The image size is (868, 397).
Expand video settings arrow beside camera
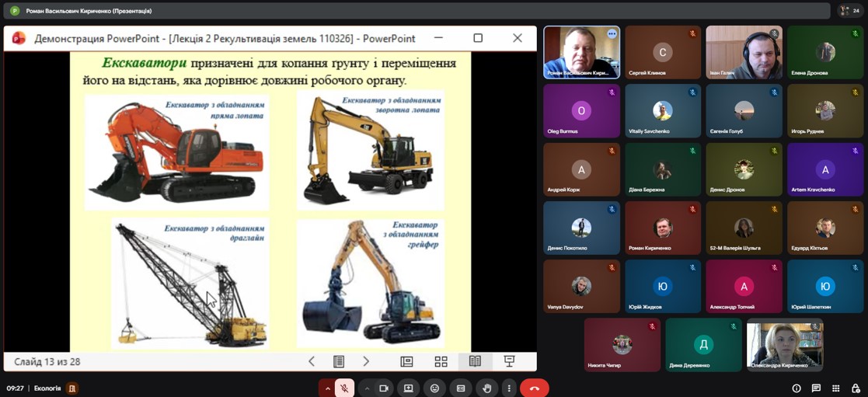pyautogui.click(x=367, y=388)
